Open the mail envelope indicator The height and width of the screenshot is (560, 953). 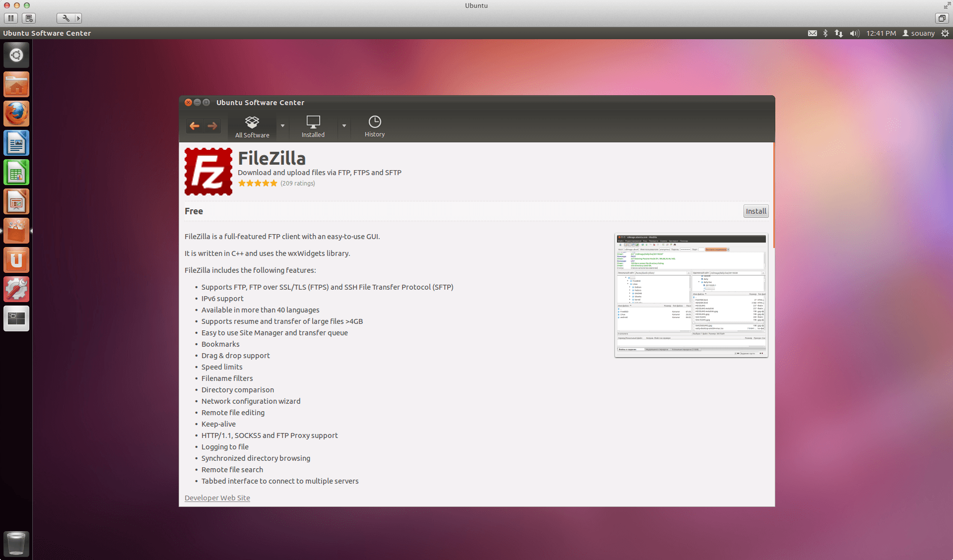pyautogui.click(x=813, y=33)
